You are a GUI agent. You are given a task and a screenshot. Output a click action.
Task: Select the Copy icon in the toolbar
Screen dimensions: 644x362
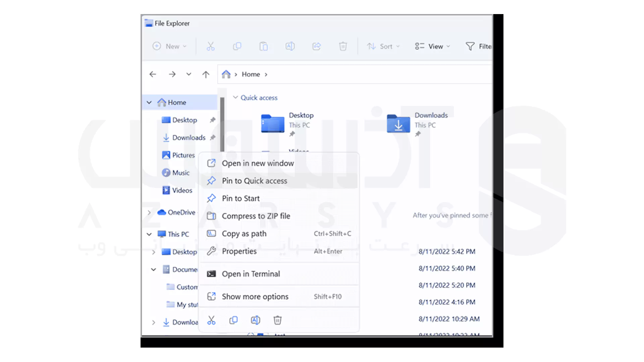[237, 46]
